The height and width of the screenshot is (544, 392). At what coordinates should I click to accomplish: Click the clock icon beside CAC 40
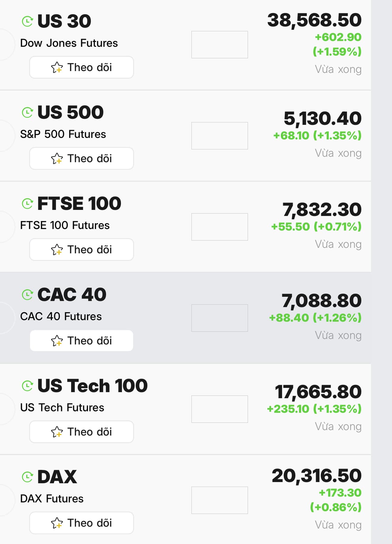[27, 295]
